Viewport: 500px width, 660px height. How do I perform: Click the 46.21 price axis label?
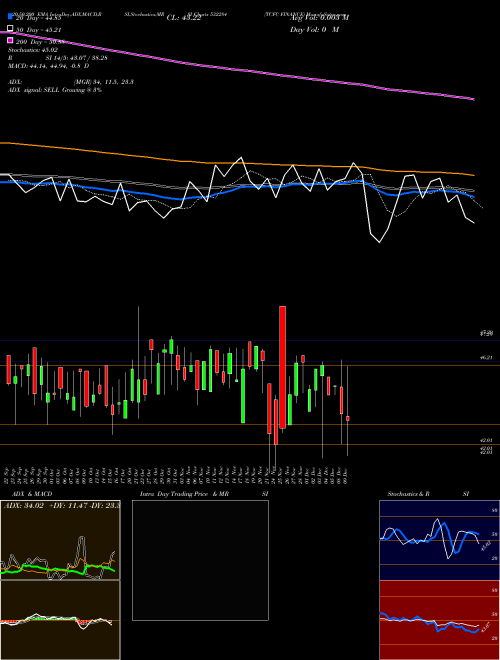pyautogui.click(x=487, y=357)
